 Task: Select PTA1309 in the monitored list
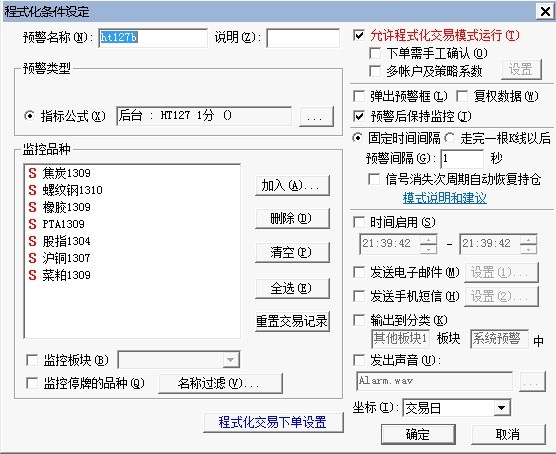tap(63, 224)
